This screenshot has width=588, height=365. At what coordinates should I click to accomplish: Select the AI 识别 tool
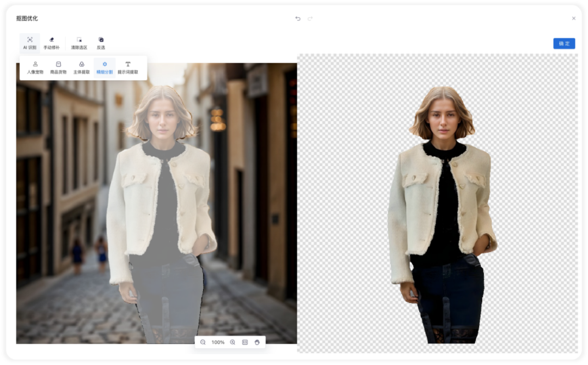29,43
